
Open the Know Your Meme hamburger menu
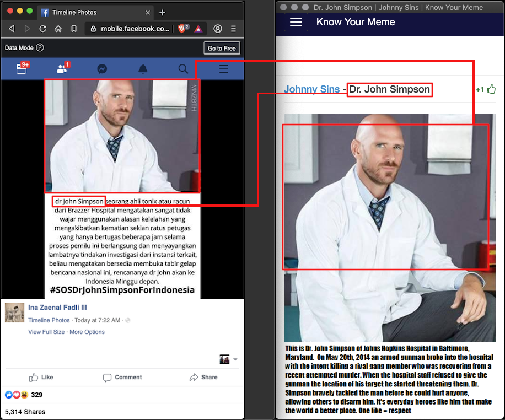tap(296, 22)
